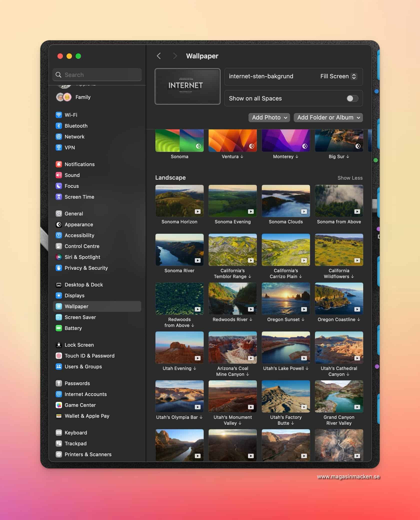Click the Game Center icon
Image resolution: width=420 pixels, height=520 pixels.
(x=59, y=405)
